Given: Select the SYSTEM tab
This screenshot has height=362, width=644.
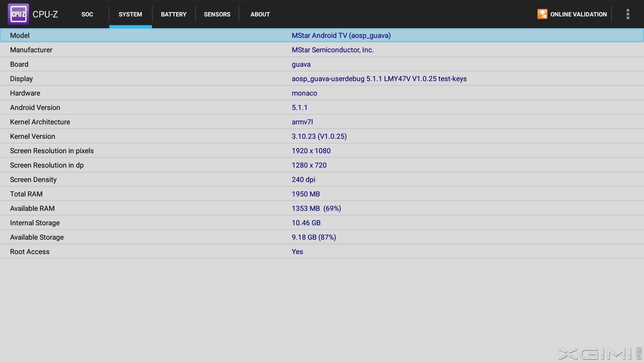Looking at the screenshot, I should click(130, 14).
